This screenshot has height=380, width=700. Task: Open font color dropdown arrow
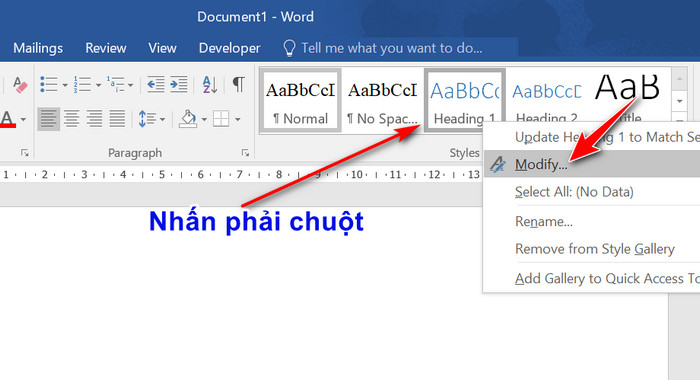[x=23, y=119]
